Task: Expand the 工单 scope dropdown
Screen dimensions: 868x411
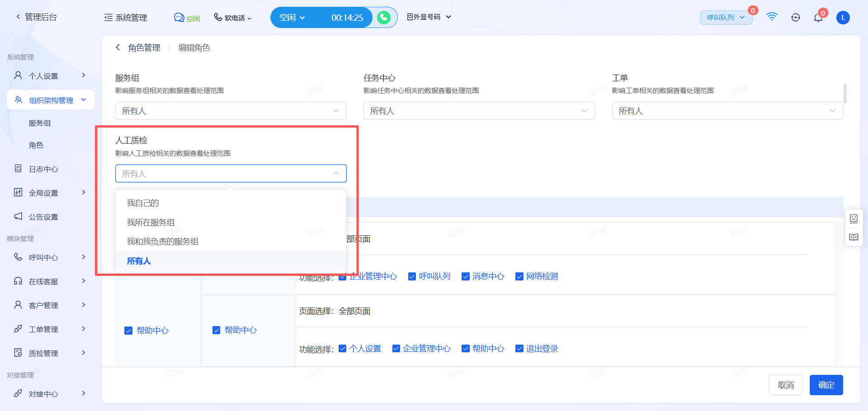Action: tap(727, 111)
